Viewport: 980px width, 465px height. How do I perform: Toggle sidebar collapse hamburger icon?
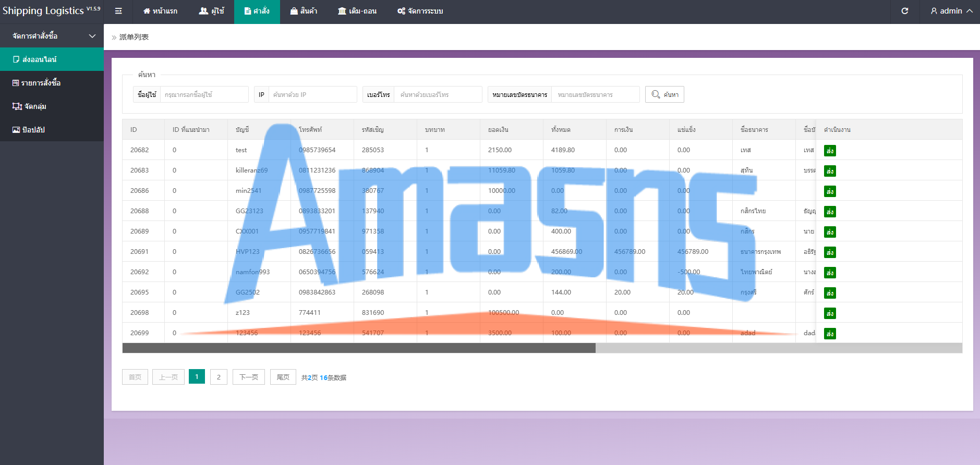coord(118,11)
